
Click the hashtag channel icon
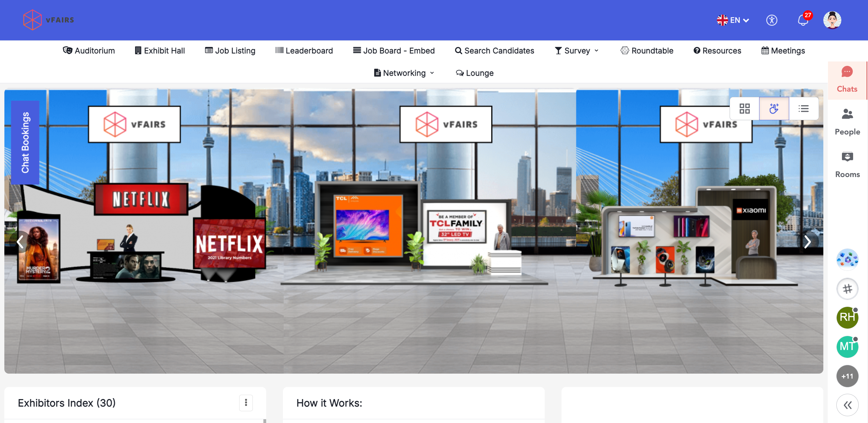tap(847, 289)
